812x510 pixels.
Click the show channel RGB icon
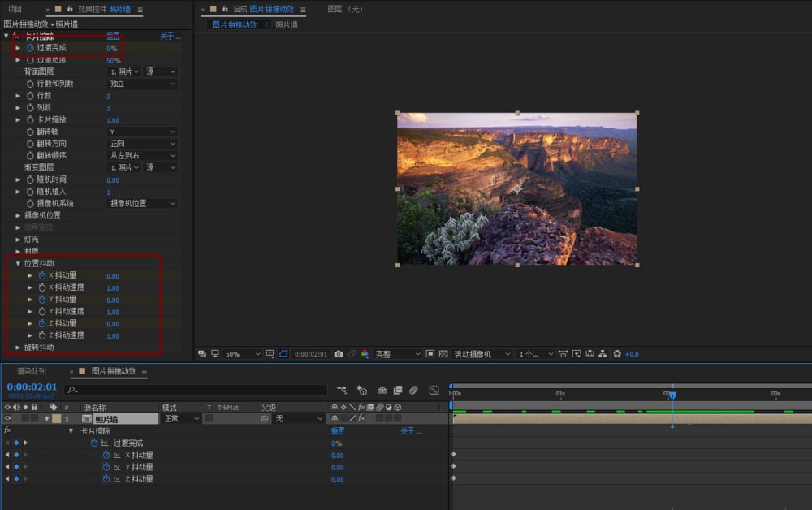coord(364,354)
